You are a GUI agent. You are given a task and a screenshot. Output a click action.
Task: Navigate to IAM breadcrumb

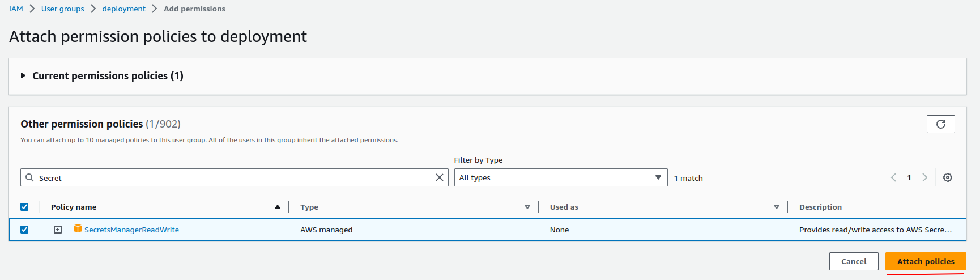(16, 9)
